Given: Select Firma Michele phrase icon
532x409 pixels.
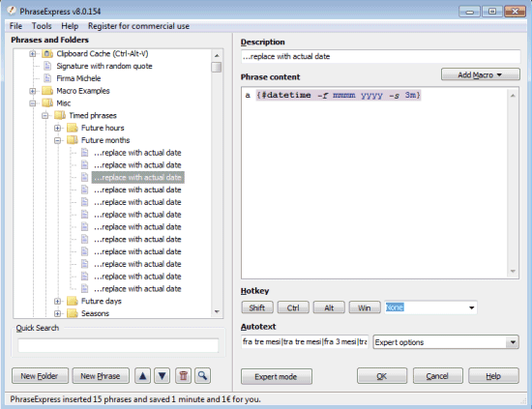Looking at the screenshot, I should (47, 78).
